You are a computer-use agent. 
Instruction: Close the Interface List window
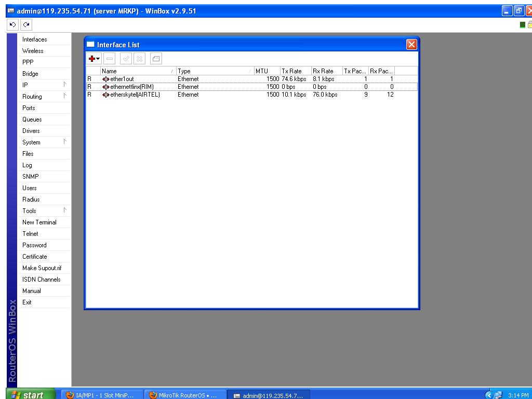click(411, 45)
